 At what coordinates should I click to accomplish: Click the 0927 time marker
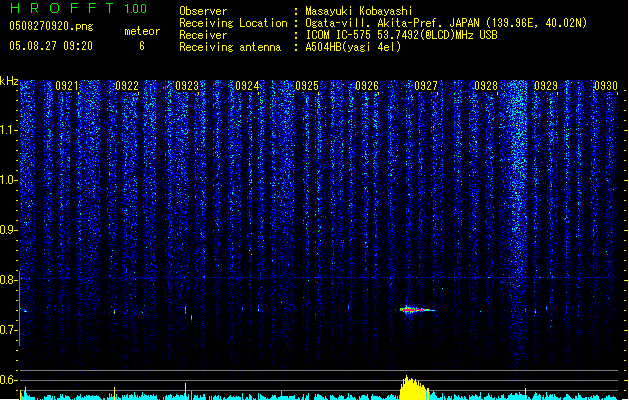click(x=426, y=86)
